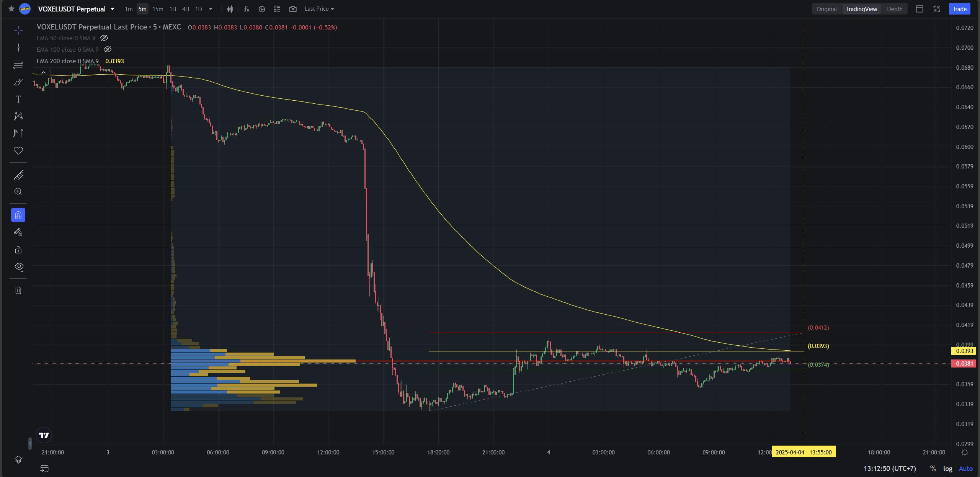Select the Trend Line drawing tool

(x=18, y=47)
